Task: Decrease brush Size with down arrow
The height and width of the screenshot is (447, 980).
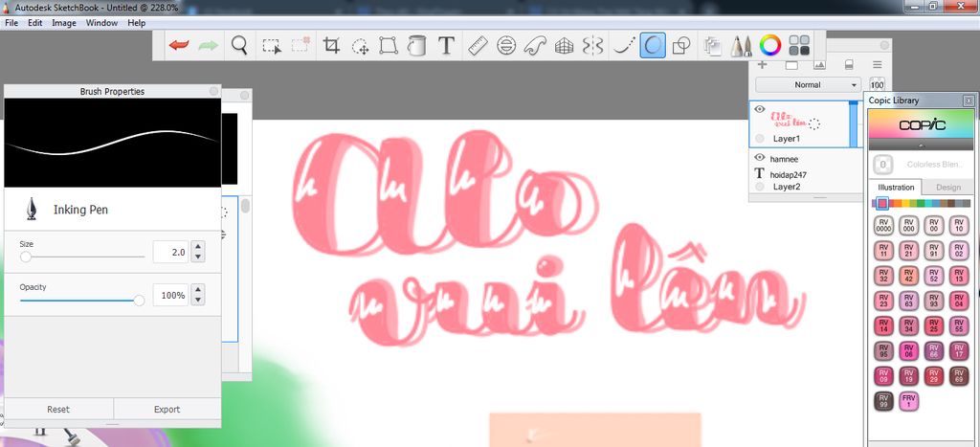Action: coord(198,257)
